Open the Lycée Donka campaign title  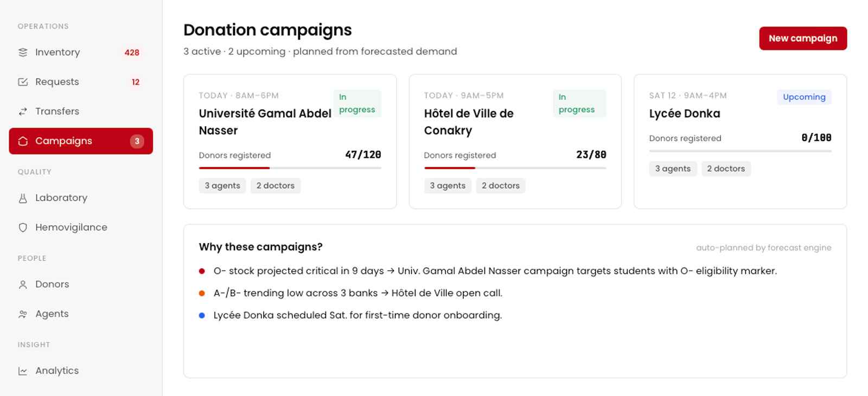pos(685,113)
